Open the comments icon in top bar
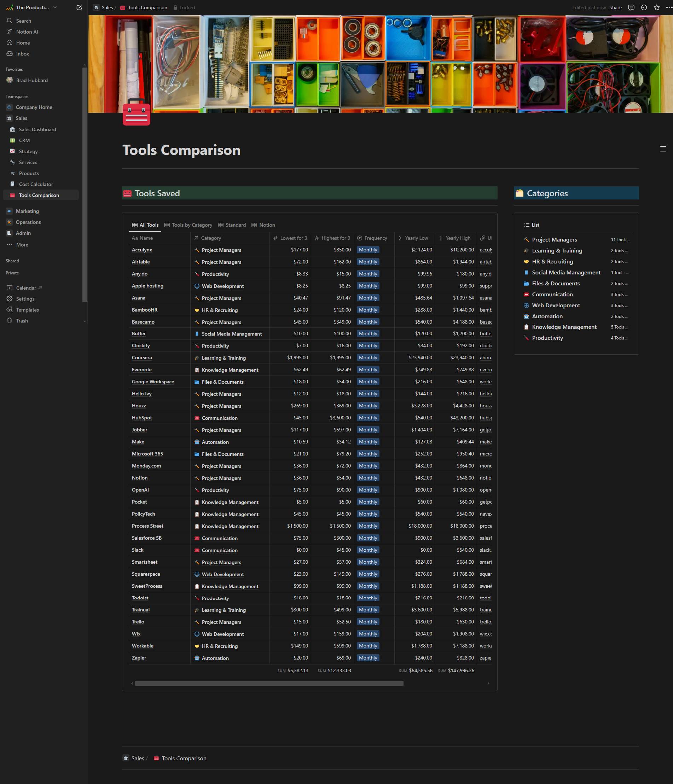 (x=631, y=7)
